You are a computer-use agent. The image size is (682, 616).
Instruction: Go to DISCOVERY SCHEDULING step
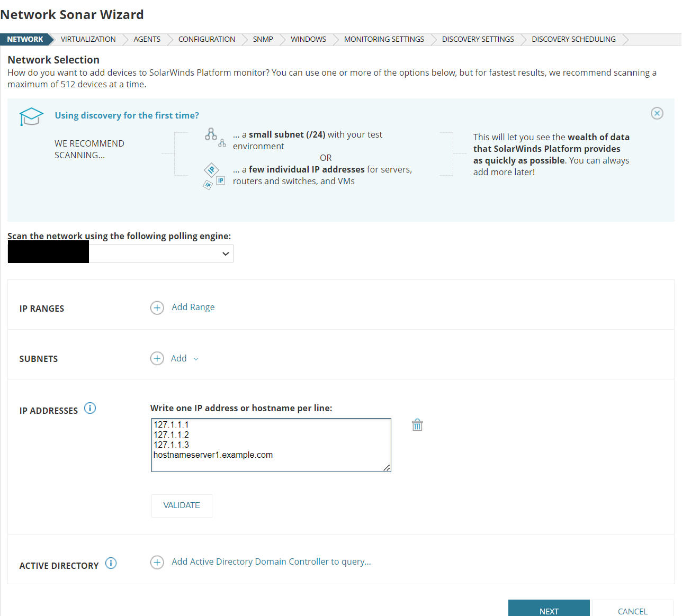[573, 39]
